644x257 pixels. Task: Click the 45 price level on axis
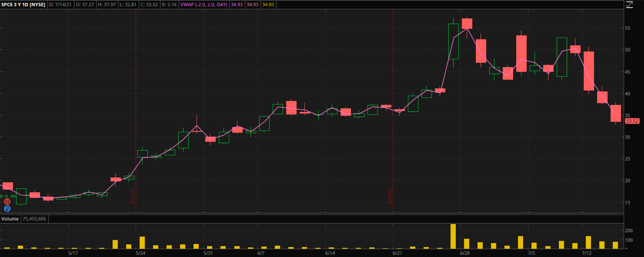(627, 72)
